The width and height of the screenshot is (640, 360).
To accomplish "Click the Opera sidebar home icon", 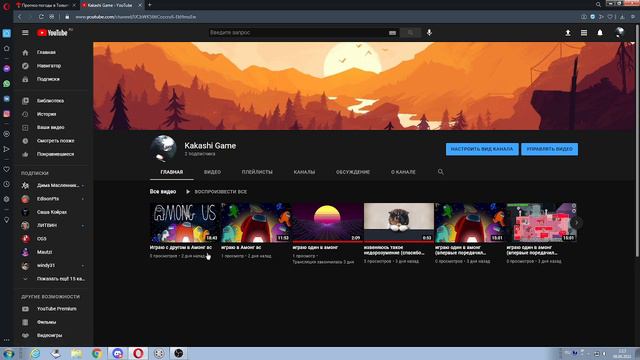I will coord(7,49).
